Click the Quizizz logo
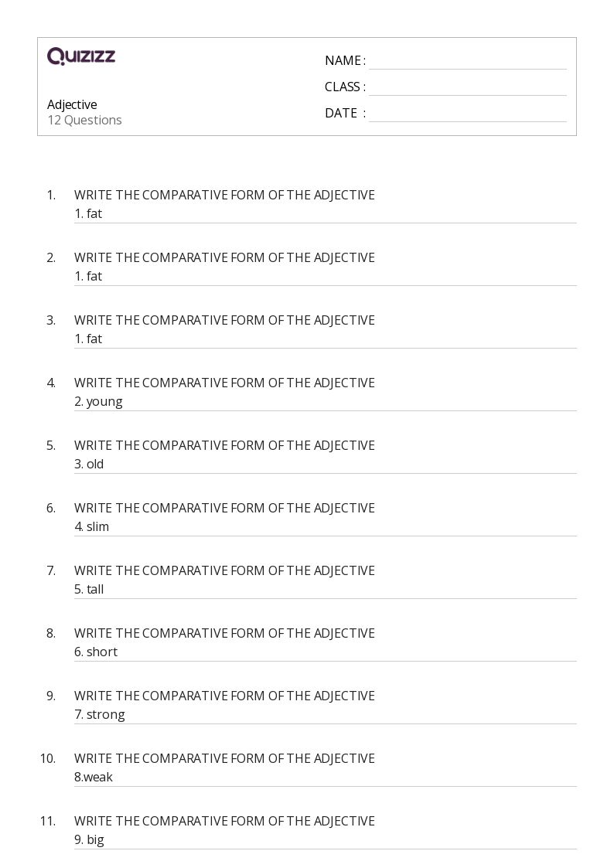Screen dimensions: 614x868 (x=81, y=56)
